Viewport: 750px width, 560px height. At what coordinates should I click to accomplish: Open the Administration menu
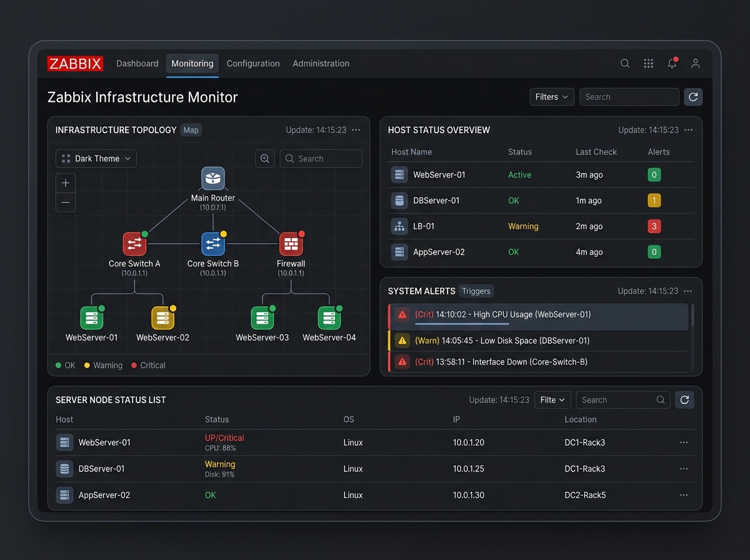321,63
